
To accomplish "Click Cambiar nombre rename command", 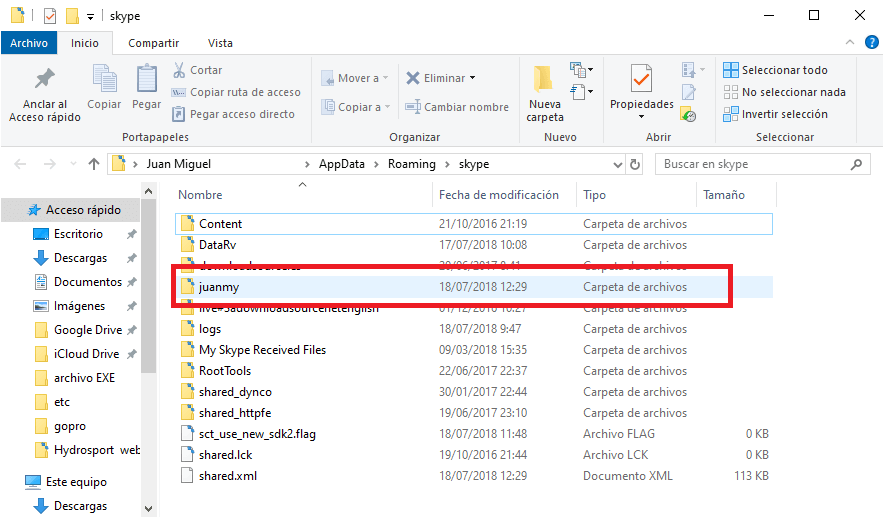I will coord(457,107).
